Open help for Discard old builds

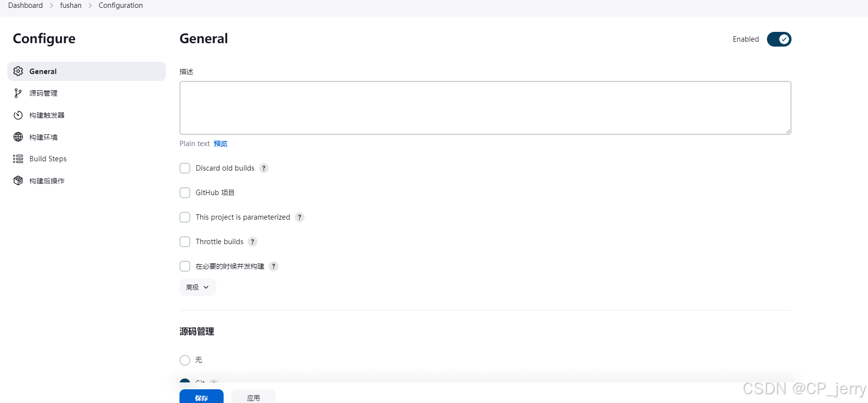[x=264, y=168]
